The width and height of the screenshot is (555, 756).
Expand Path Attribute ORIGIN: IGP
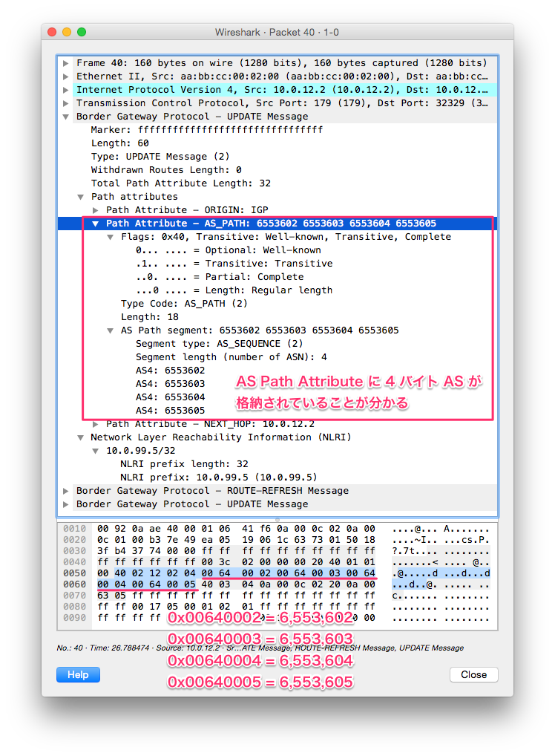click(96, 210)
